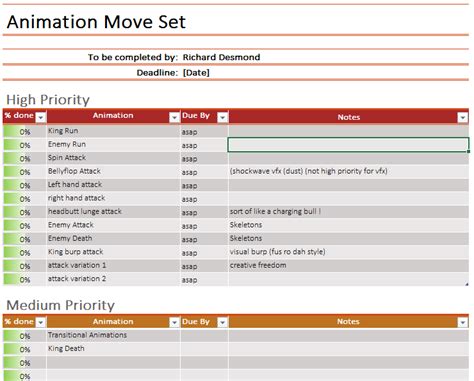Select the 'King Death' animation cell

click(x=113, y=349)
